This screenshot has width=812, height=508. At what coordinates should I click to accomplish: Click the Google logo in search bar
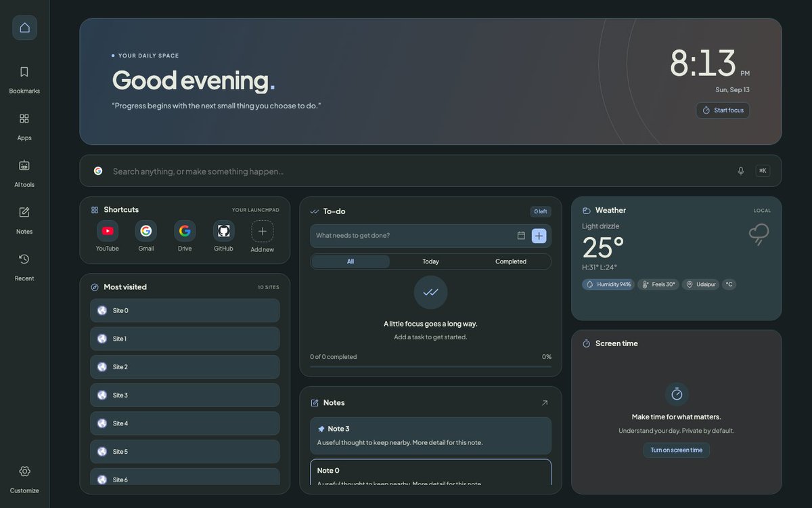98,171
